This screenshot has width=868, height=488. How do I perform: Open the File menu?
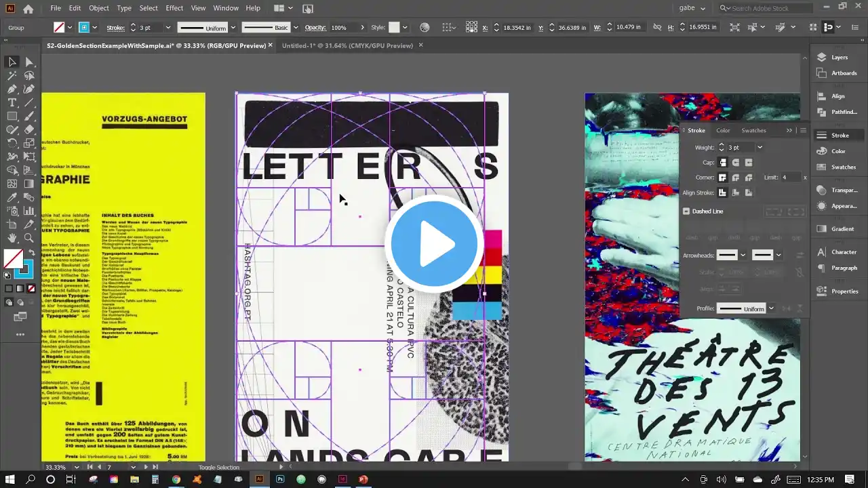click(56, 8)
